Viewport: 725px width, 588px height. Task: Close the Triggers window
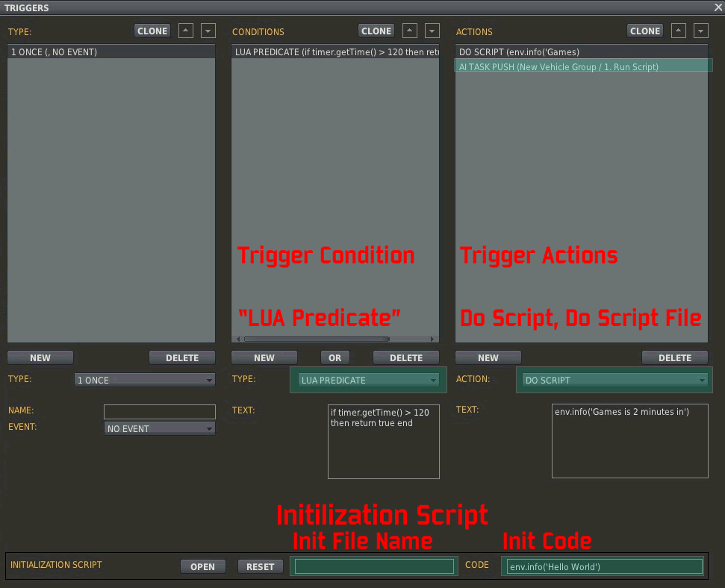[718, 7]
